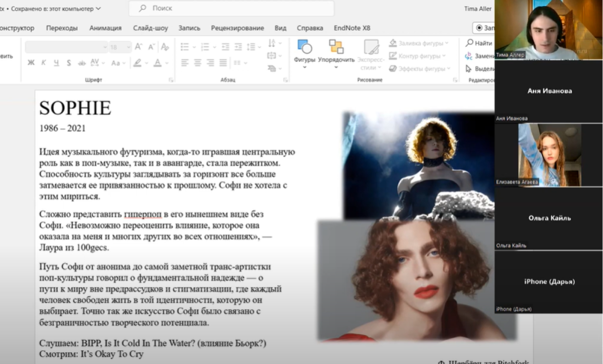This screenshot has width=603, height=364.
Task: Open the Слайд-шоу tab
Action: pyautogui.click(x=150, y=28)
